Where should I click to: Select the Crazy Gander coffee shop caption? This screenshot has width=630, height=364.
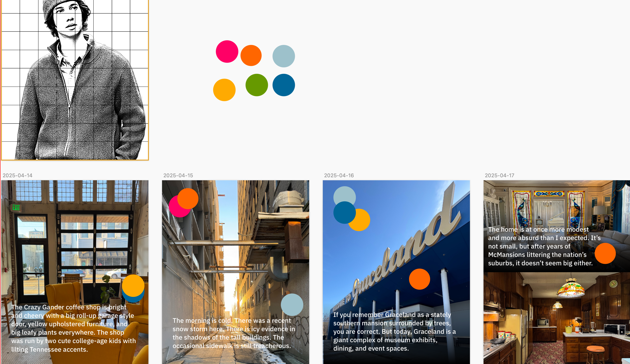tap(73, 328)
